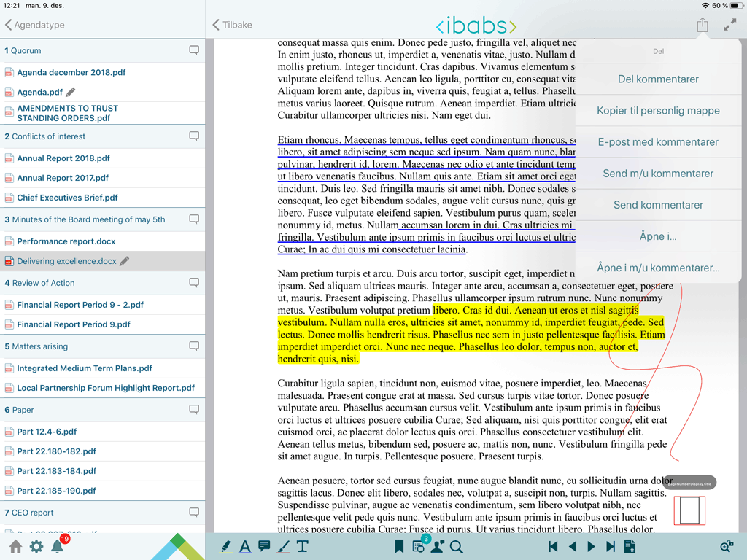Select agenda item 1 Quorum
Image resolution: width=747 pixels, height=560 pixels.
coord(102,50)
